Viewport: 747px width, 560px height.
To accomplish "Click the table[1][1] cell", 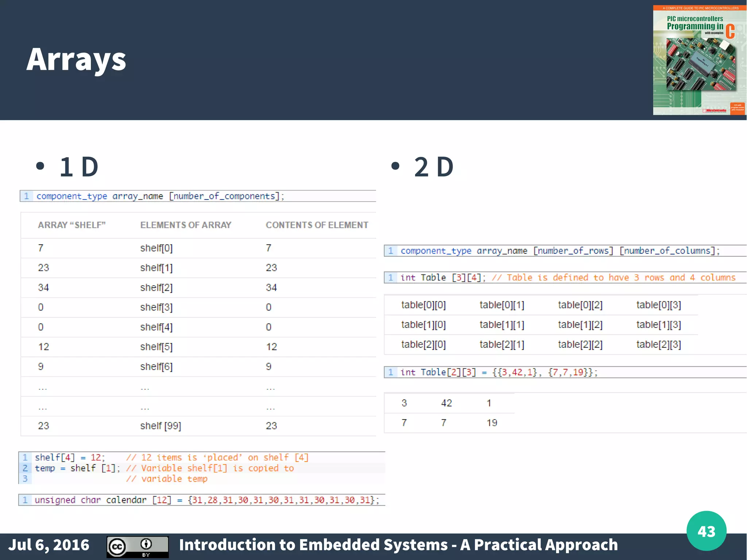I will (502, 325).
